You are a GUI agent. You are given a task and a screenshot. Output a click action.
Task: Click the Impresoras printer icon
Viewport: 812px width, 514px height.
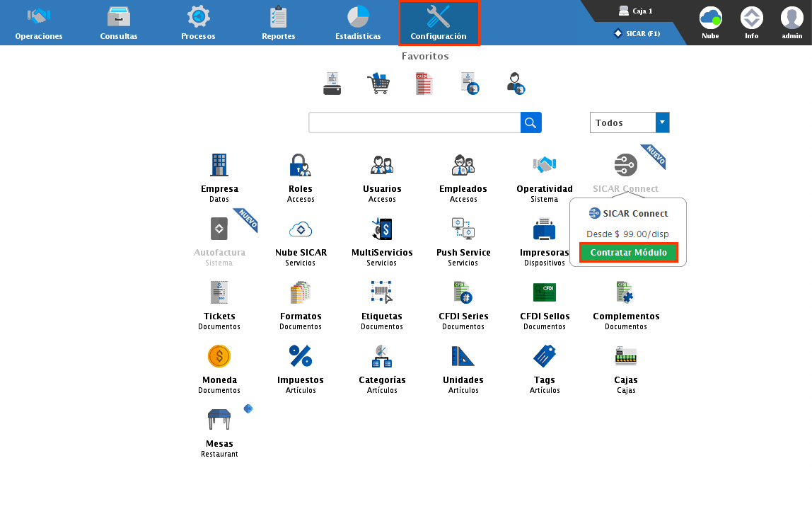click(545, 229)
